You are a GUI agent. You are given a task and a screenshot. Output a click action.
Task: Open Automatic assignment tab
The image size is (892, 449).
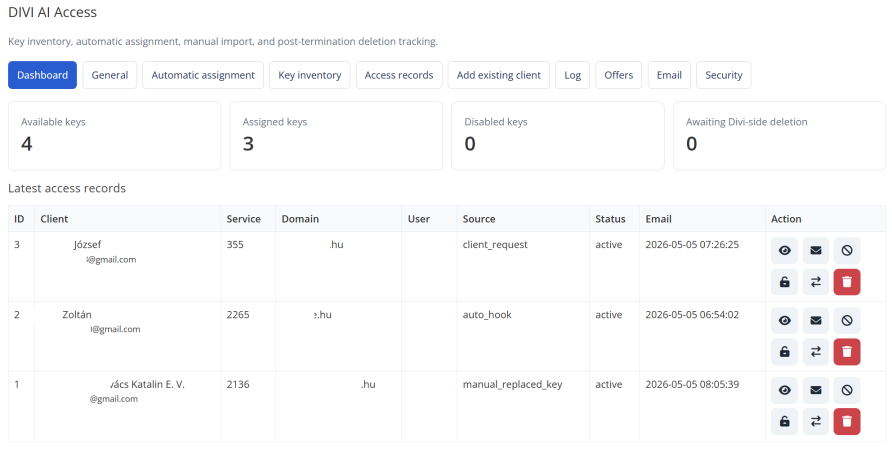(203, 75)
